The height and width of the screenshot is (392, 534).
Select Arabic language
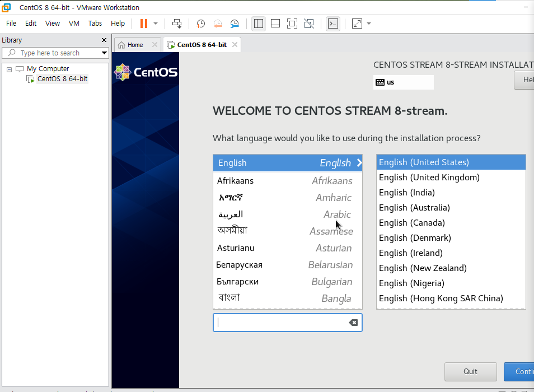click(288, 214)
